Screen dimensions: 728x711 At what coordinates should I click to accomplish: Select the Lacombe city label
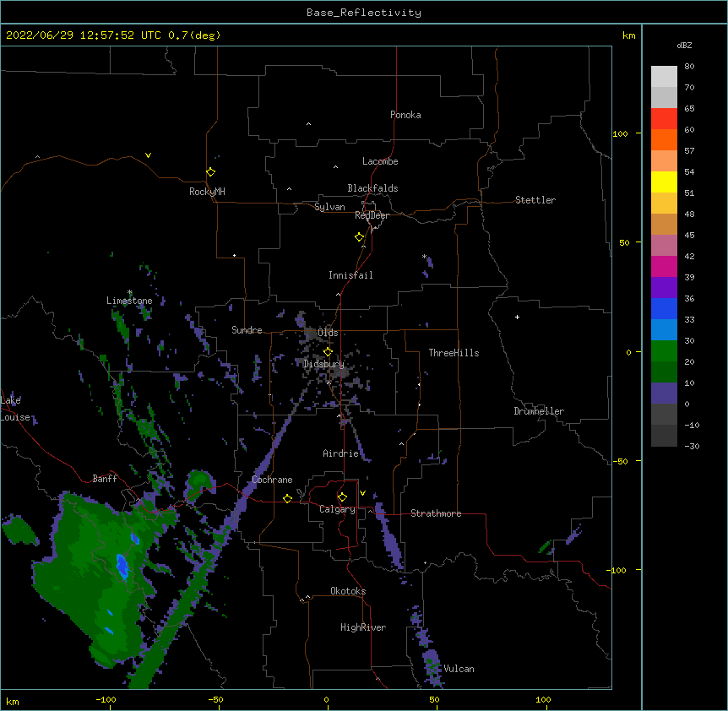coord(380,161)
